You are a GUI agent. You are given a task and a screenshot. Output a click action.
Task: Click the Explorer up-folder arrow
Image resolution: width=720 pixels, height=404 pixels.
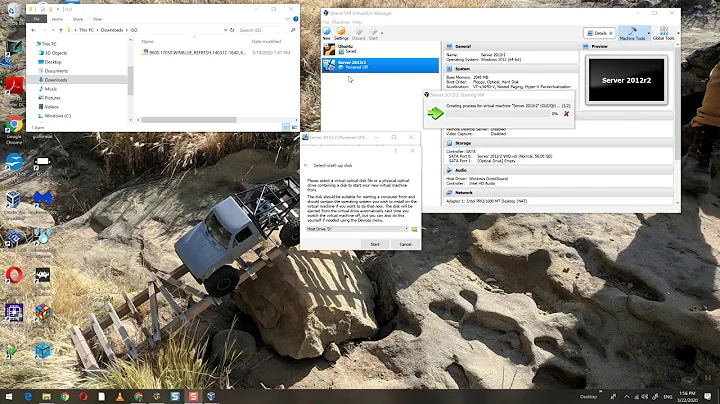tap(61, 30)
